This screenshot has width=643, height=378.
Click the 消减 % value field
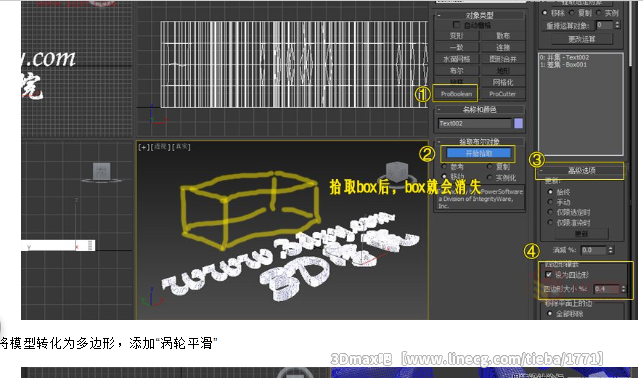tap(593, 250)
